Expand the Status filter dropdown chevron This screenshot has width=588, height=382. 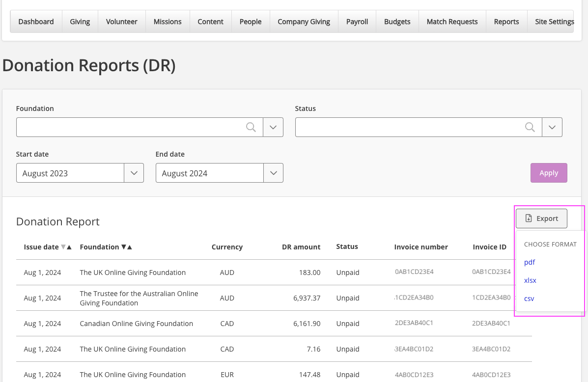click(552, 127)
